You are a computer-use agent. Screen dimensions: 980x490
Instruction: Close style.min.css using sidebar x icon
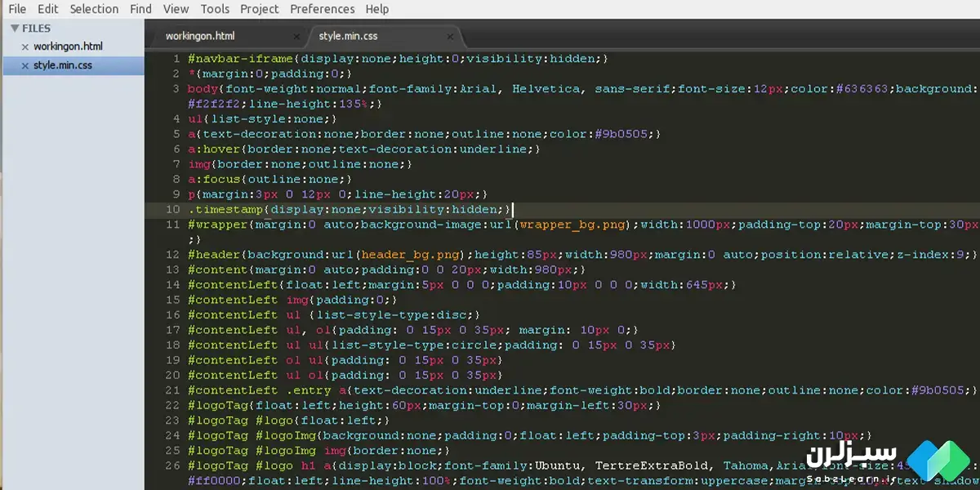[x=24, y=66]
